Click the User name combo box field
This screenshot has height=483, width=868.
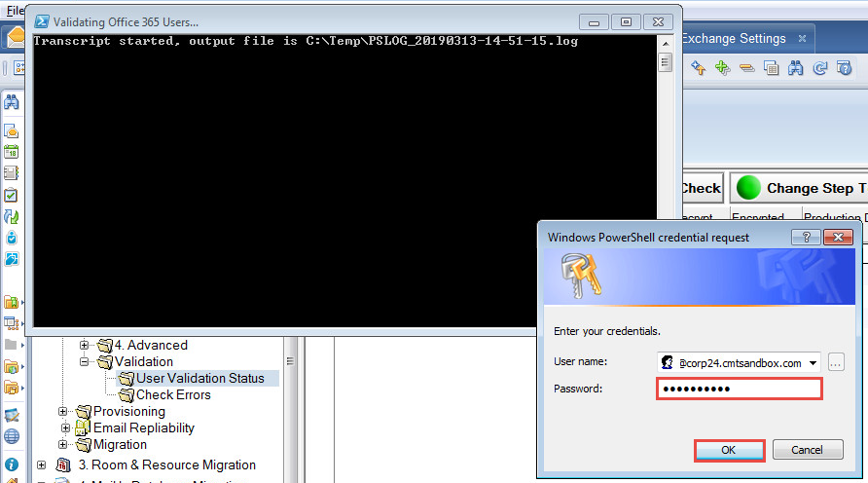[x=739, y=363]
